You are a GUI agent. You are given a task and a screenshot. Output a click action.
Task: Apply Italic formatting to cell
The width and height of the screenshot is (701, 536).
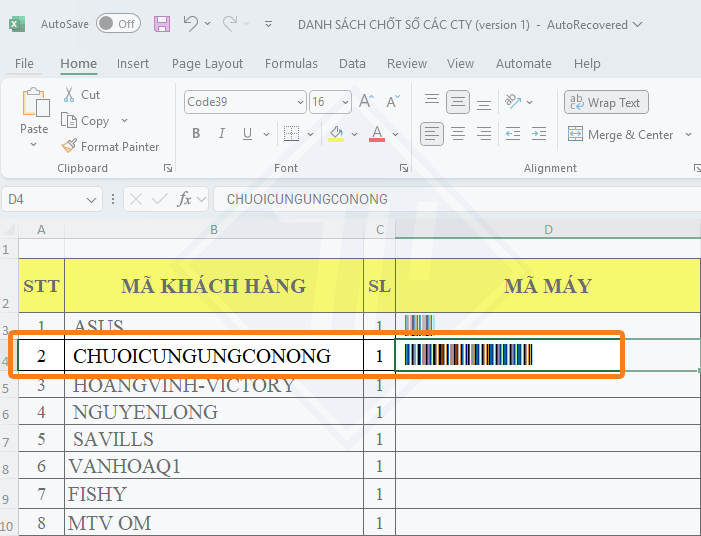tap(219, 134)
